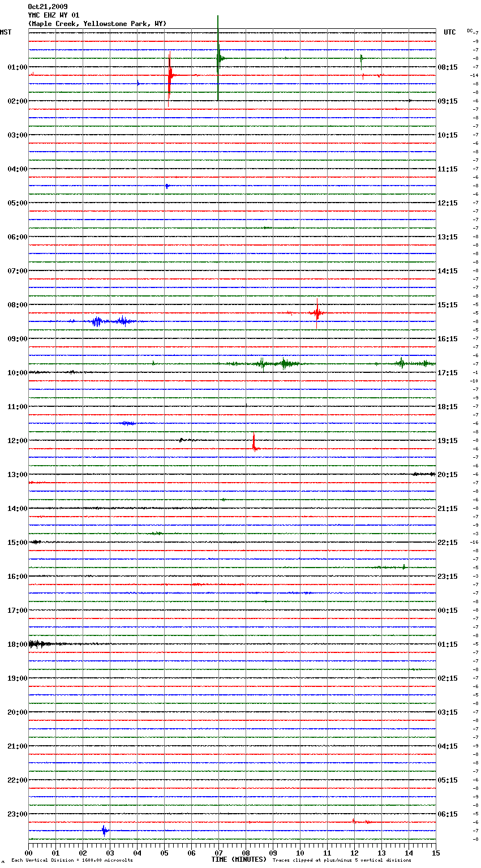Click the "01:00" MST time label
The width and height of the screenshot is (481, 868).
18,67
